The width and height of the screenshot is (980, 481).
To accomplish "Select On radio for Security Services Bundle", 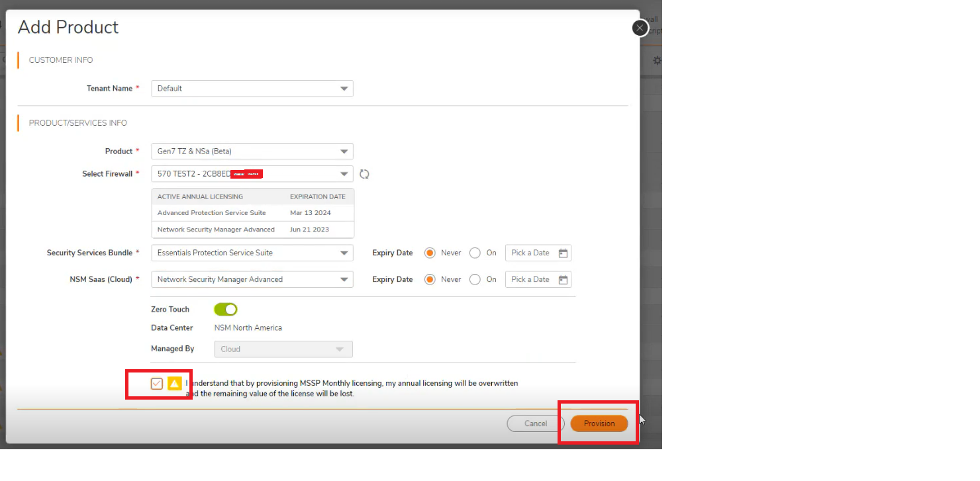I will 475,253.
